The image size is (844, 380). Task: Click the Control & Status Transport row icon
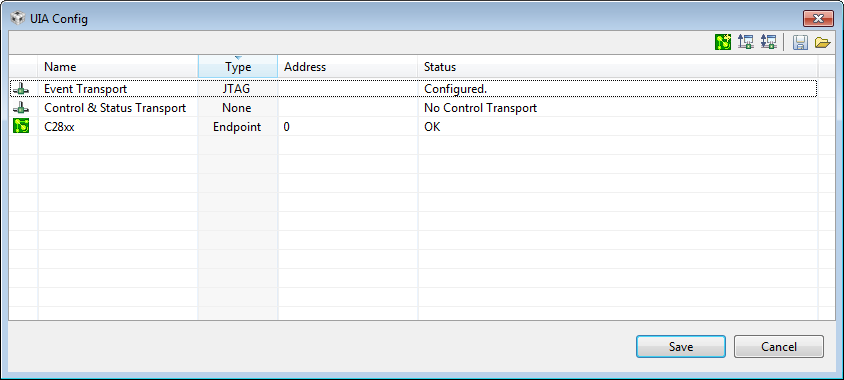20,108
